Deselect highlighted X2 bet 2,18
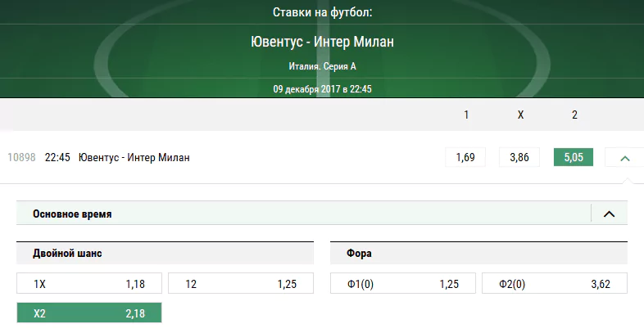 pyautogui.click(x=89, y=313)
